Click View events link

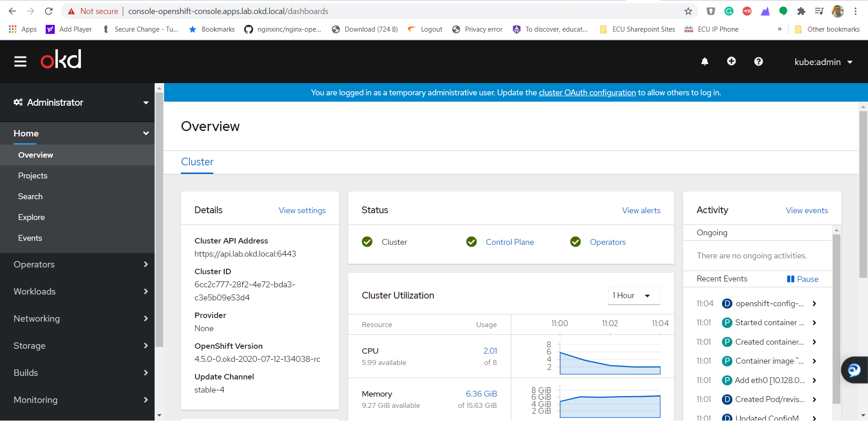click(x=807, y=210)
